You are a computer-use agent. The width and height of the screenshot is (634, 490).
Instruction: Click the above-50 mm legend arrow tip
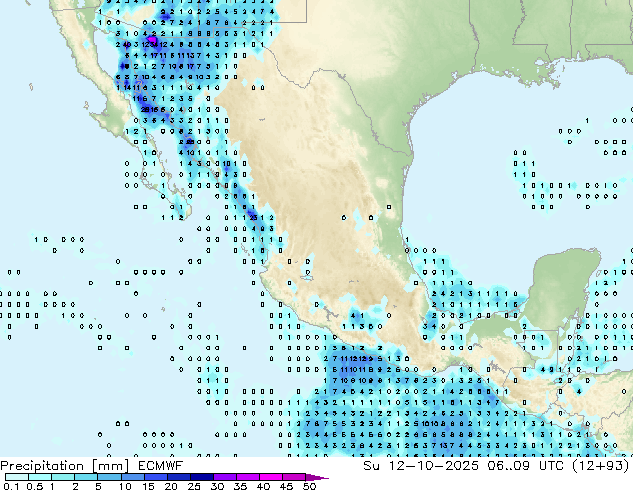click(x=317, y=477)
